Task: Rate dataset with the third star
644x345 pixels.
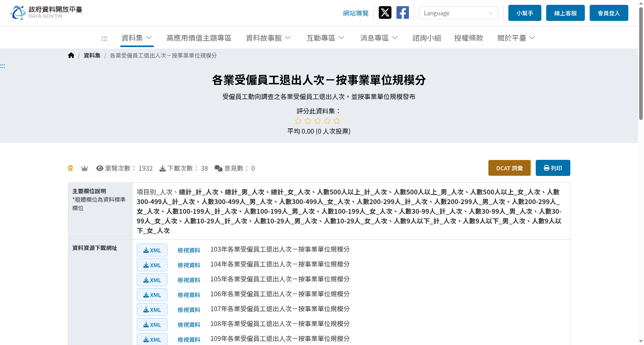Action: coord(318,121)
